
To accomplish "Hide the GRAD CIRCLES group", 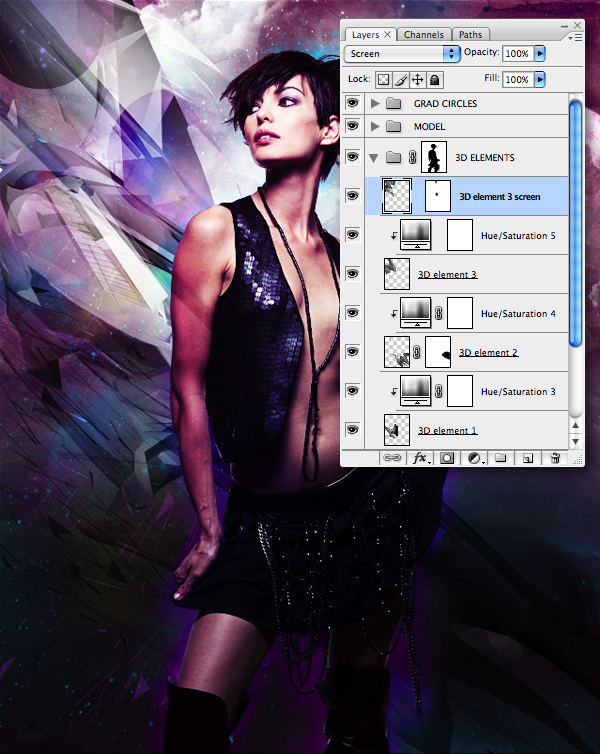I will coord(352,103).
